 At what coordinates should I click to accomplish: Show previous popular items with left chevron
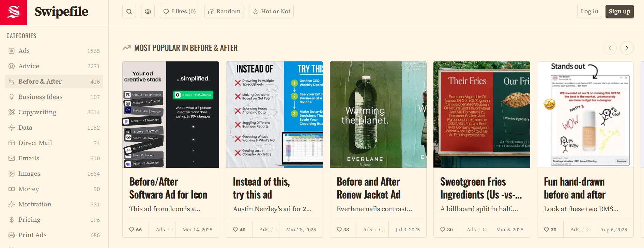[610, 48]
